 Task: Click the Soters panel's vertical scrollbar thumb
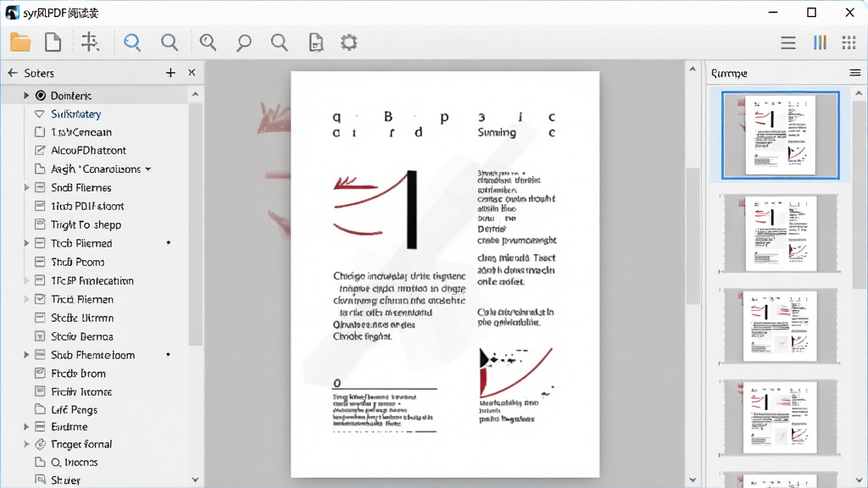coord(195,224)
